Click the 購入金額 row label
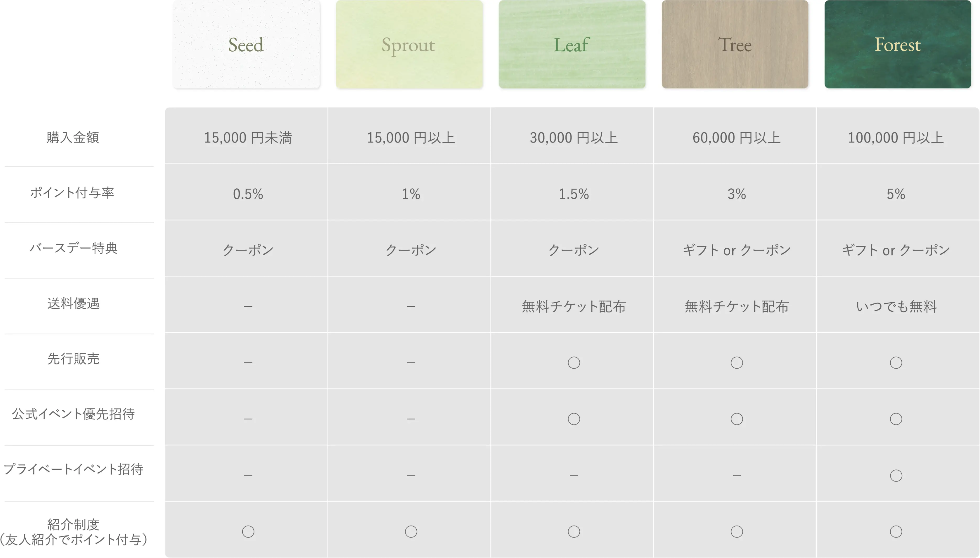980x558 pixels. point(73,137)
